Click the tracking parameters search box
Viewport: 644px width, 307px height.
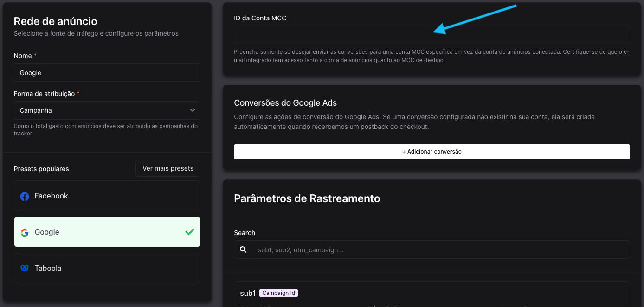click(440, 249)
